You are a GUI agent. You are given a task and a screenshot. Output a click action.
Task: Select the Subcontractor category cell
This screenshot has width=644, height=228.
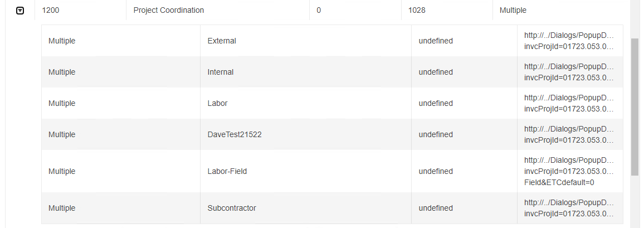(232, 208)
